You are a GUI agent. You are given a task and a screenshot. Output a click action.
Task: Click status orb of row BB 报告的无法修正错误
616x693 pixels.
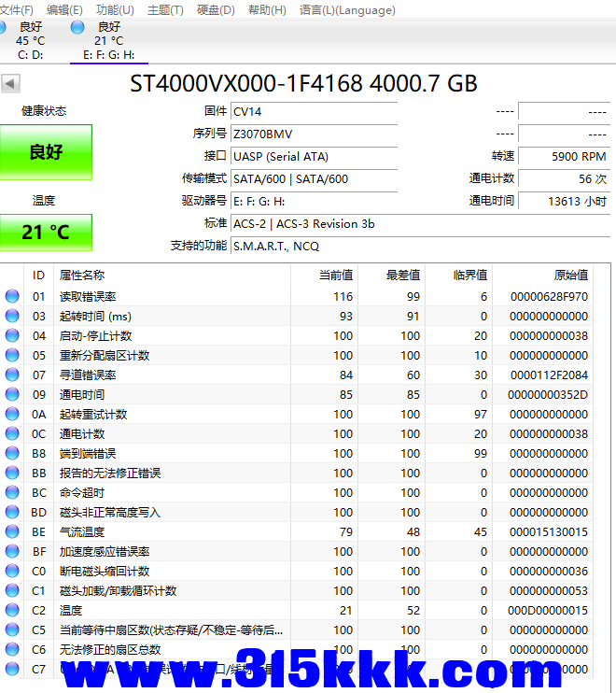click(12, 473)
